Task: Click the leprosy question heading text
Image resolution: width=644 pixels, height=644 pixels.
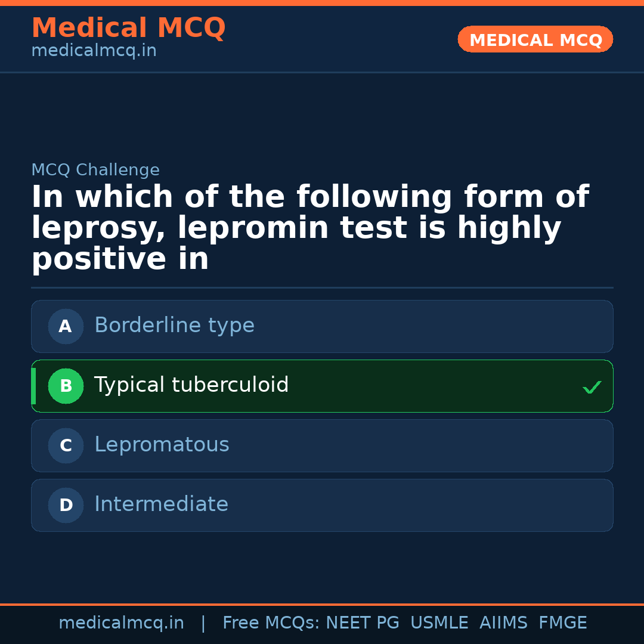Action: (x=310, y=227)
